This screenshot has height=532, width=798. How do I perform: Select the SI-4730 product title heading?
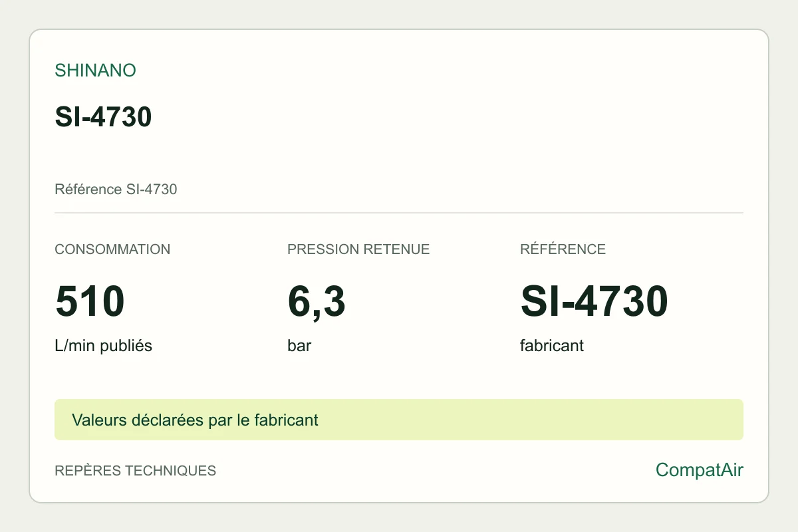[103, 117]
